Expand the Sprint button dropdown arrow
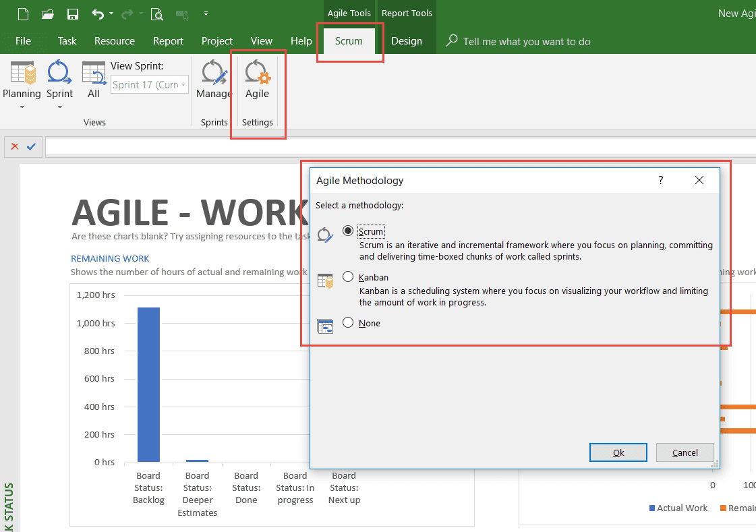Viewport: 756px width, 532px height. 60,107
